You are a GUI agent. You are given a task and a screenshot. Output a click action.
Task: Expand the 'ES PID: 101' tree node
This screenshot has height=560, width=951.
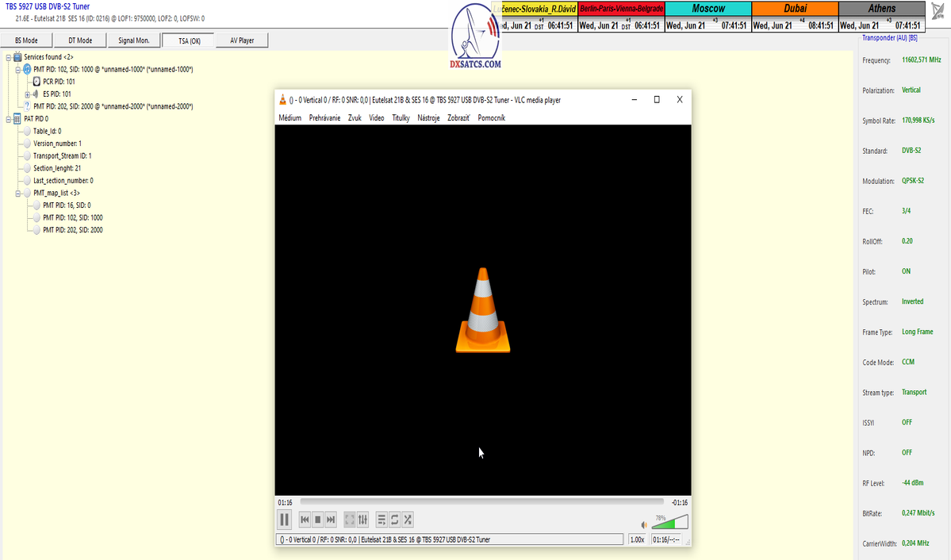pos(27,94)
